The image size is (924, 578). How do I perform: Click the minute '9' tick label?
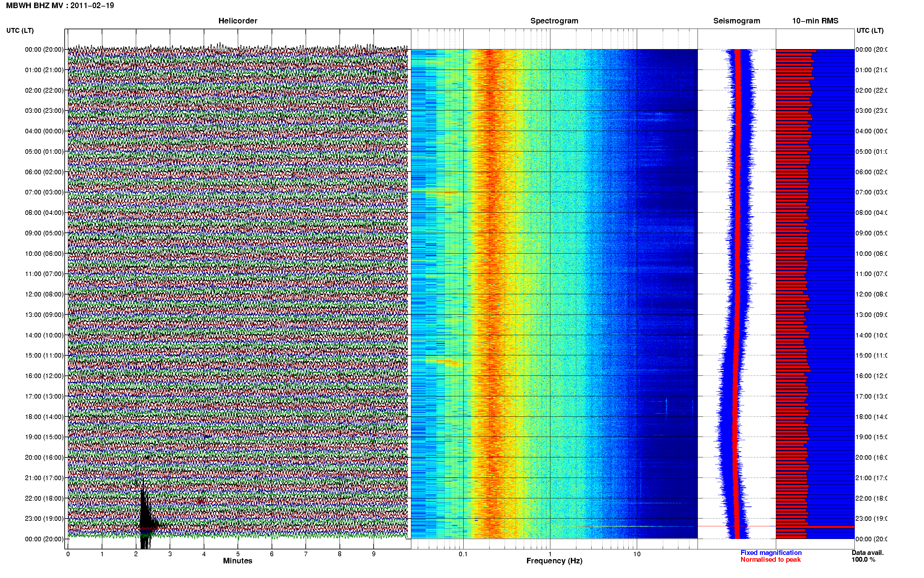[x=374, y=554]
